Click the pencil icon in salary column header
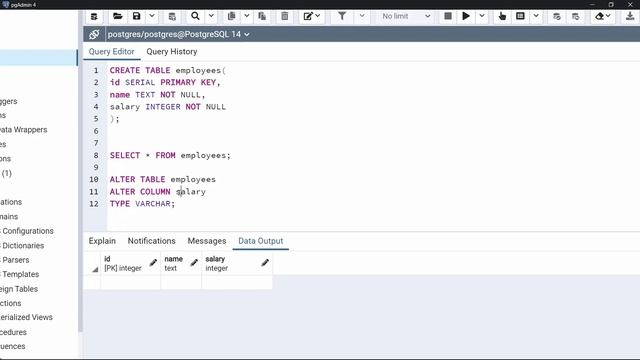Viewport: 640px width, 360px height. point(265,262)
